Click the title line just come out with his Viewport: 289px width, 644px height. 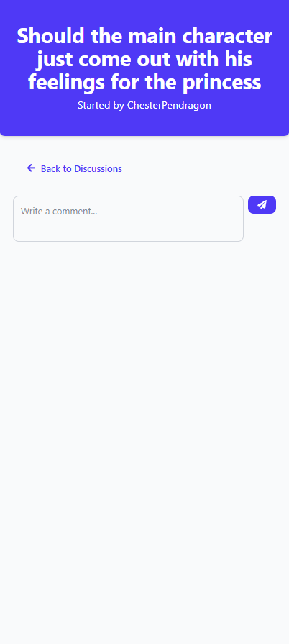144,59
